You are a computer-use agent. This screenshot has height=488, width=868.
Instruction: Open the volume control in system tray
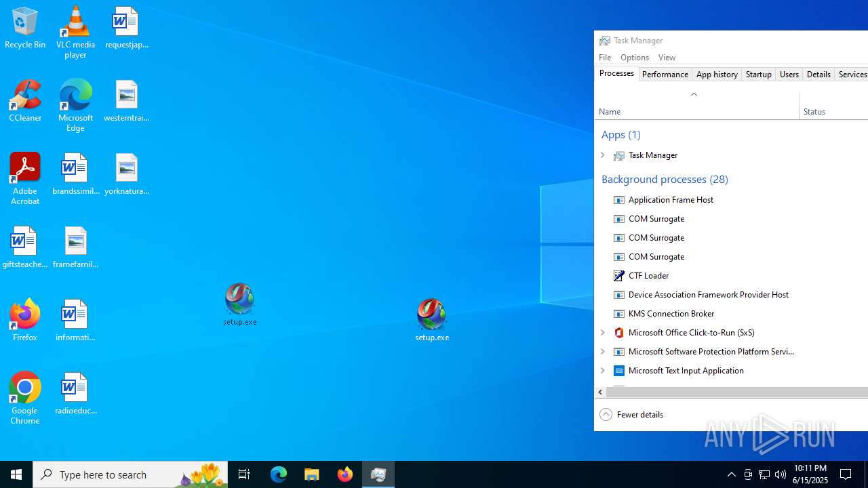coord(781,474)
